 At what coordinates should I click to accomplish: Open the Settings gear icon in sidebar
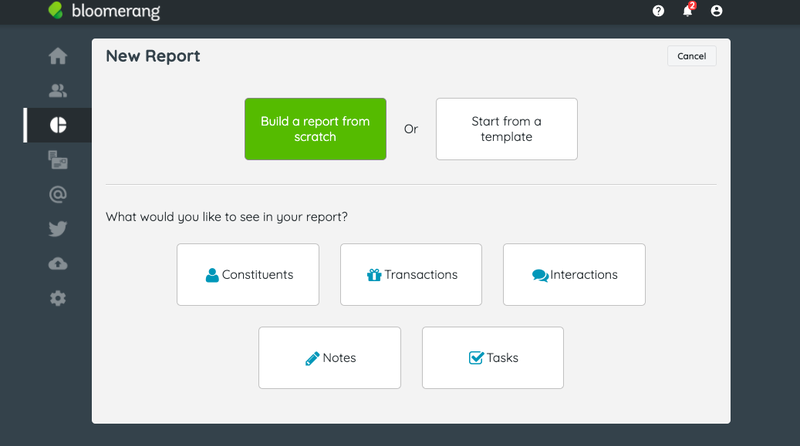coord(58,298)
